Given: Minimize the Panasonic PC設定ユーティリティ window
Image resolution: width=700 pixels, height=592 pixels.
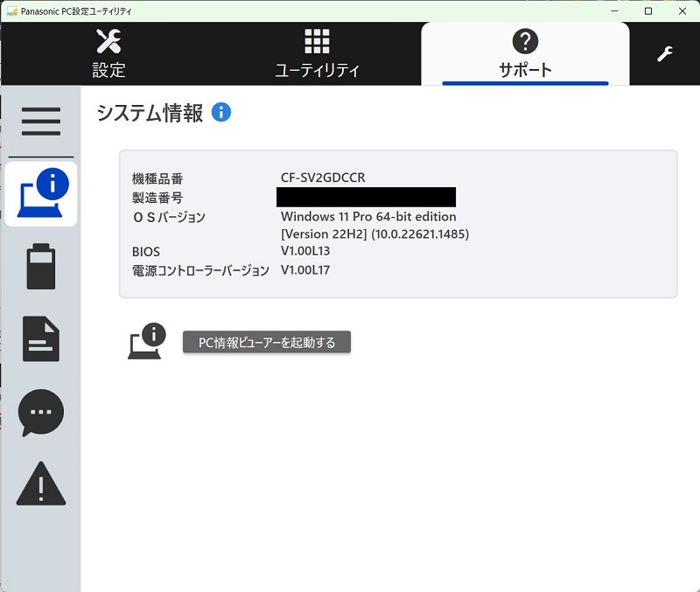Looking at the screenshot, I should click(x=615, y=11).
